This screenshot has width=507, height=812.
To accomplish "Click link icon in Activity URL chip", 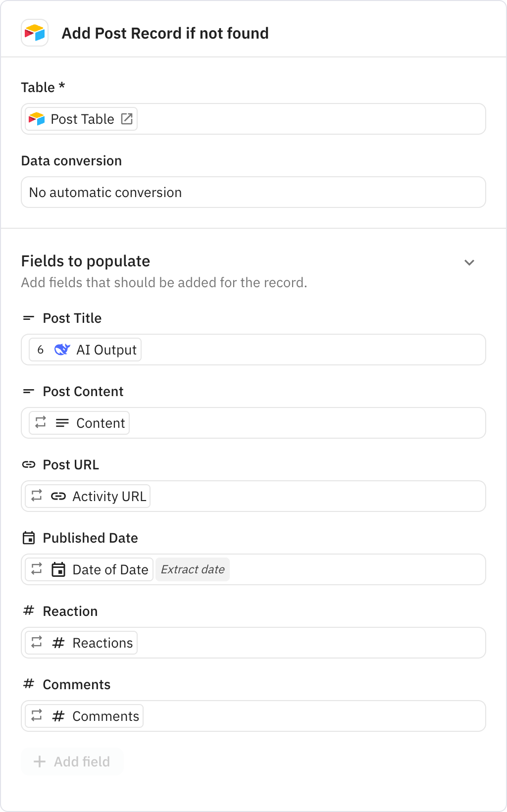I will pyautogui.click(x=58, y=496).
